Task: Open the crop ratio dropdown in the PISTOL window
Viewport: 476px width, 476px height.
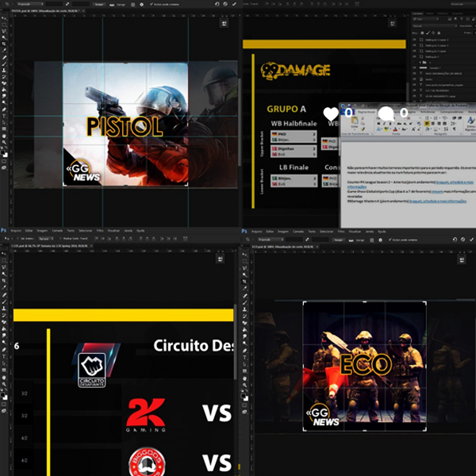Action: (x=30, y=4)
